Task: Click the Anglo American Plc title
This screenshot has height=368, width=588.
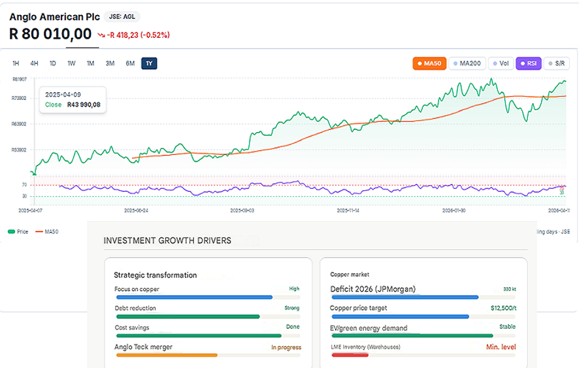Action: click(x=55, y=17)
